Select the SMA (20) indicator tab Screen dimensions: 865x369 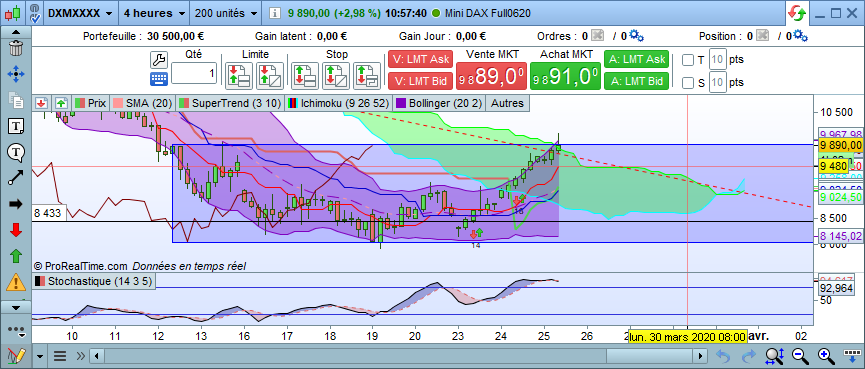pyautogui.click(x=142, y=103)
